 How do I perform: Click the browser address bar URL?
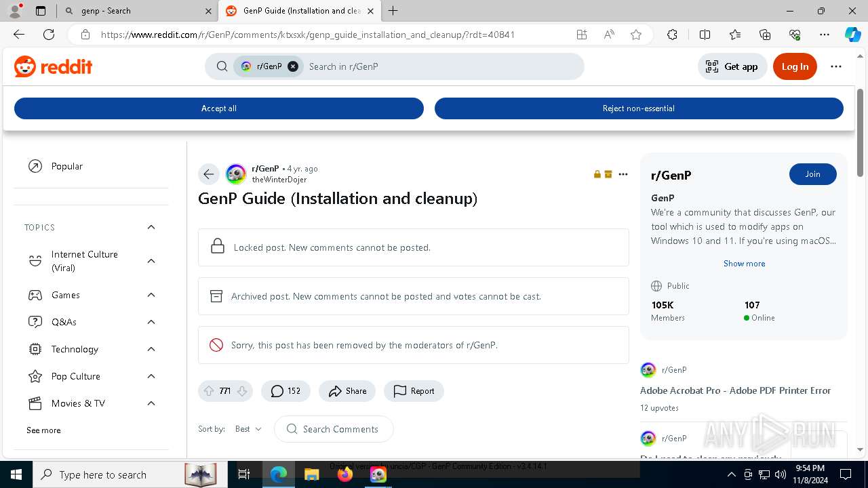tap(308, 35)
